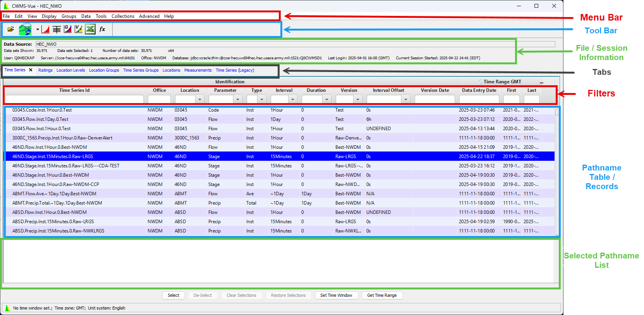
Task: Click the open folder icon in toolbar
Action: click(x=10, y=29)
